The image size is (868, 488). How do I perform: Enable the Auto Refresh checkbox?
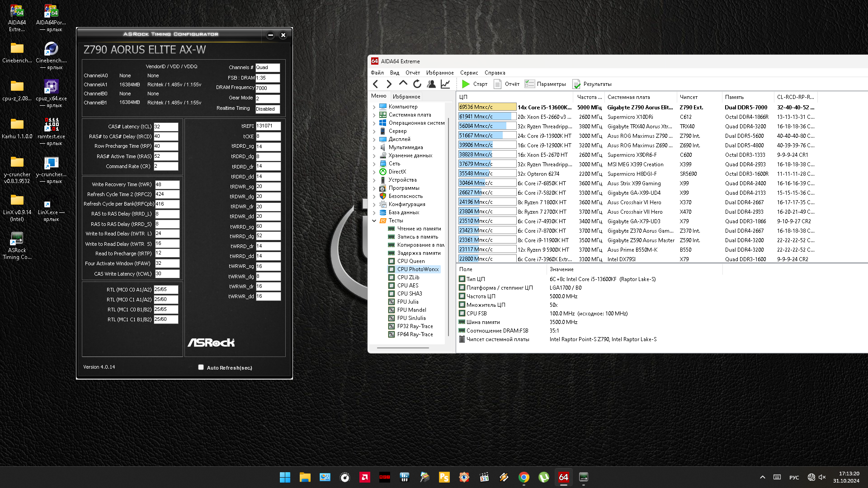[x=201, y=367]
